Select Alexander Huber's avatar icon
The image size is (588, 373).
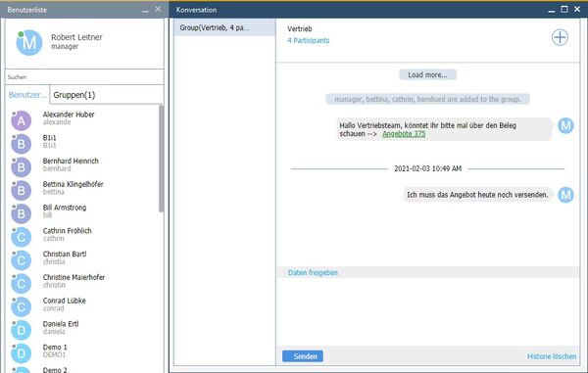21,120
